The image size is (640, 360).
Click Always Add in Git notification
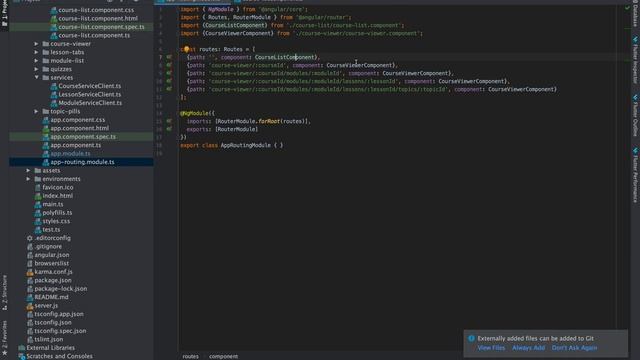pos(528,348)
